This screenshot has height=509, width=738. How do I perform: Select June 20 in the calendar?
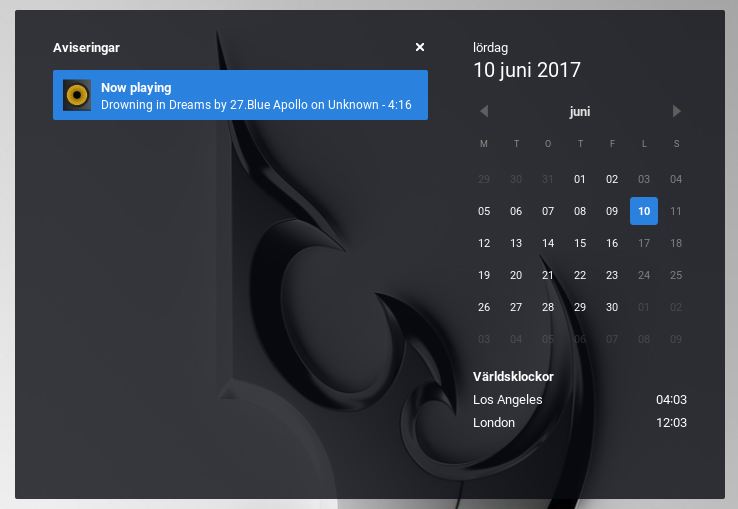pyautogui.click(x=516, y=275)
